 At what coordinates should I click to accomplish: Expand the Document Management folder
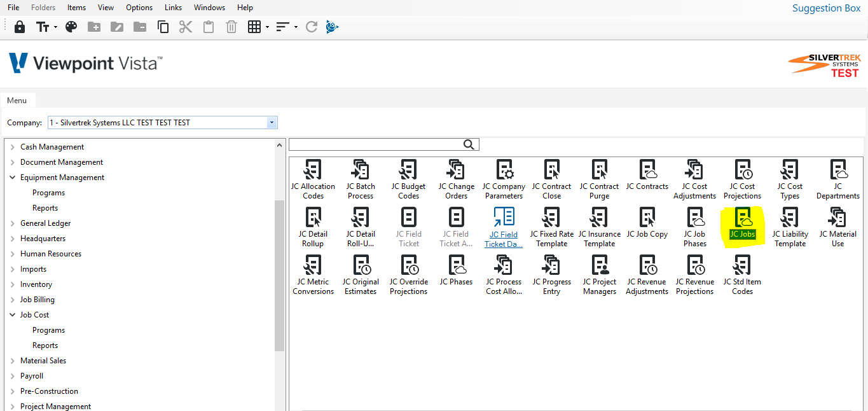coord(12,162)
